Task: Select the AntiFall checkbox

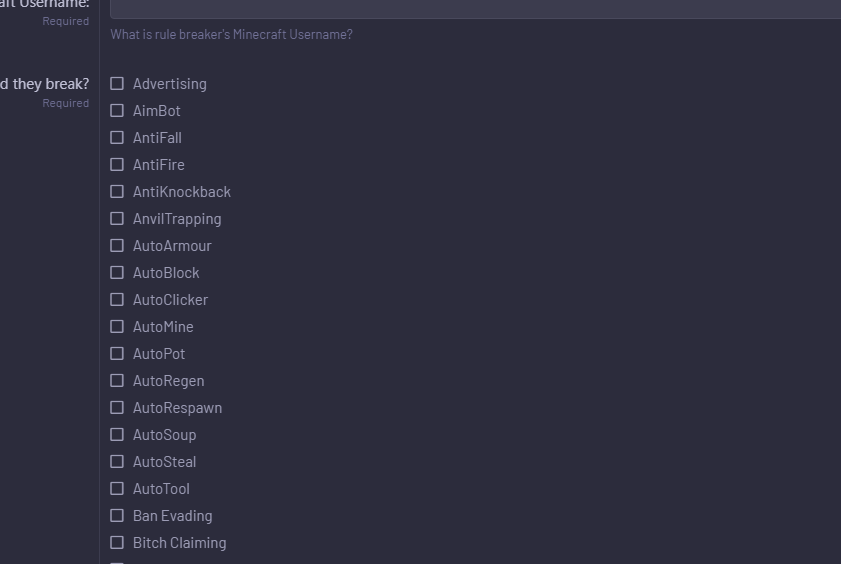Action: (117, 138)
